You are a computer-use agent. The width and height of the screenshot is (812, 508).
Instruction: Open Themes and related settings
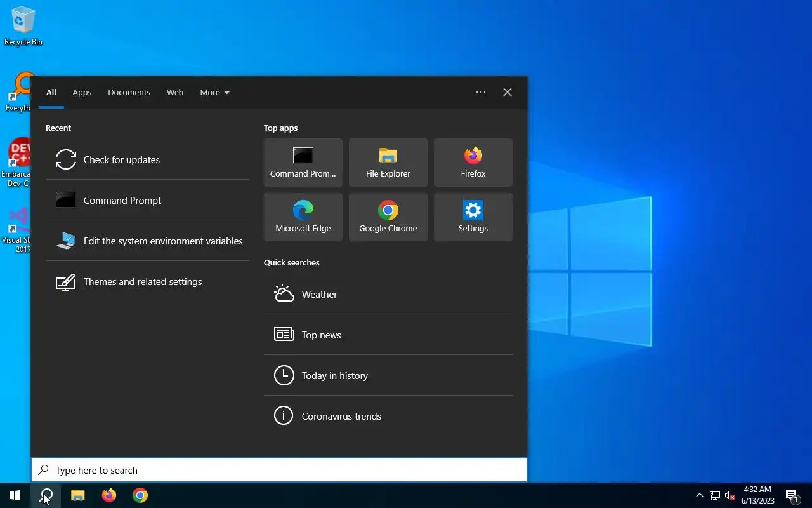click(x=147, y=281)
